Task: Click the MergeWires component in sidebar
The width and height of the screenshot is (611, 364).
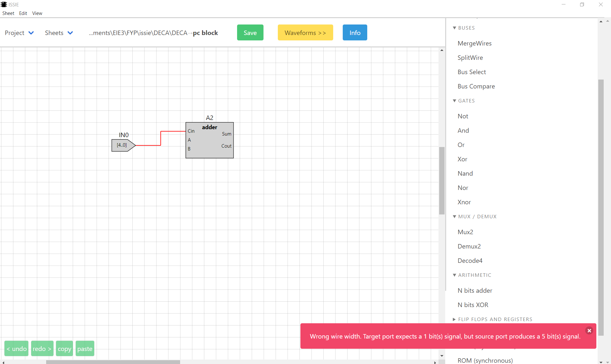Action: click(x=475, y=43)
